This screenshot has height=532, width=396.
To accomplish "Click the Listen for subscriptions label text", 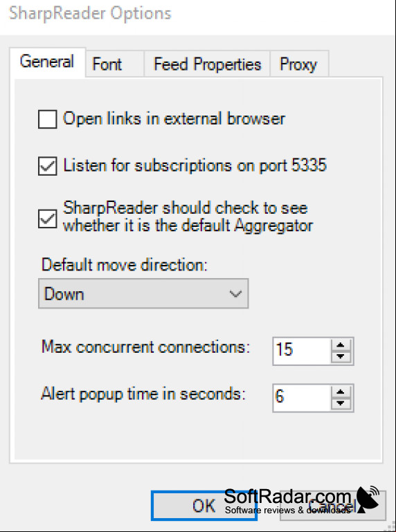I will [195, 165].
